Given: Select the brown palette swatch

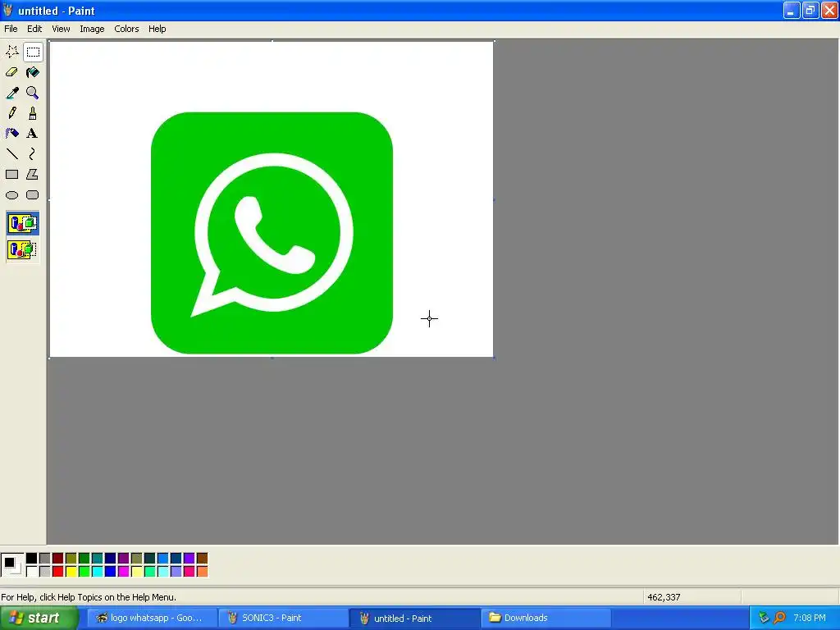Looking at the screenshot, I should (202, 558).
